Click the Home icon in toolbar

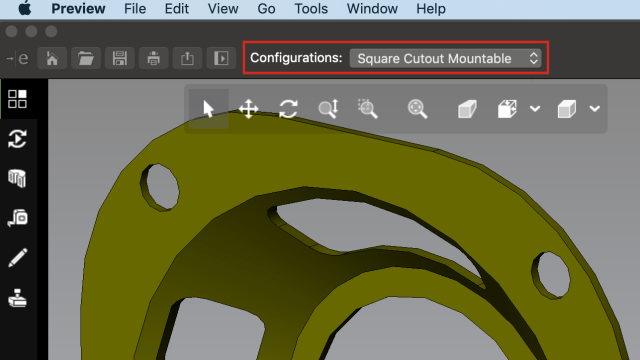(52, 58)
